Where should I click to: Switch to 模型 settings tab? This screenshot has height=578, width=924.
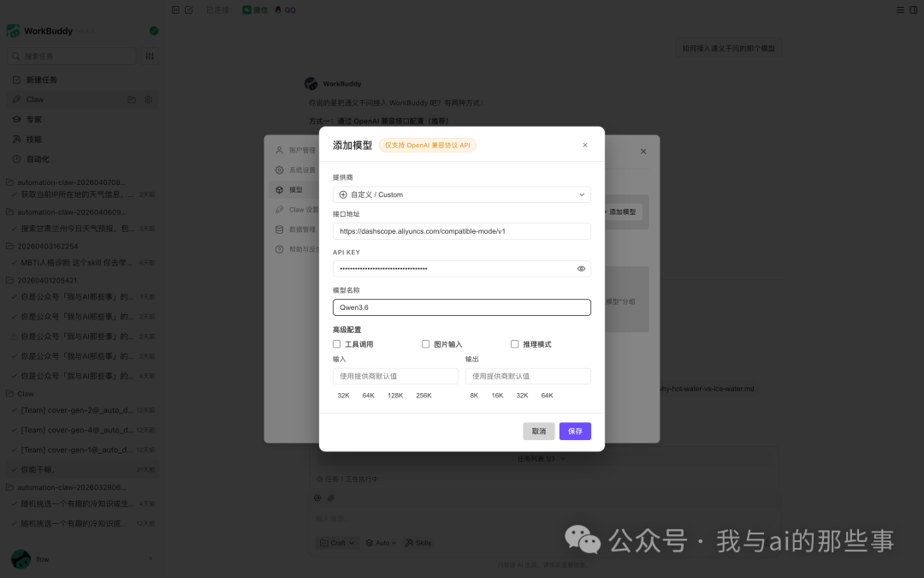pyautogui.click(x=294, y=190)
